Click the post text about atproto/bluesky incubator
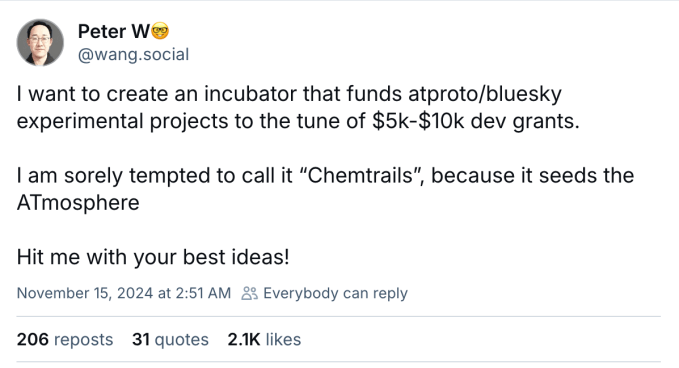This screenshot has height=368, width=679. pos(298,107)
